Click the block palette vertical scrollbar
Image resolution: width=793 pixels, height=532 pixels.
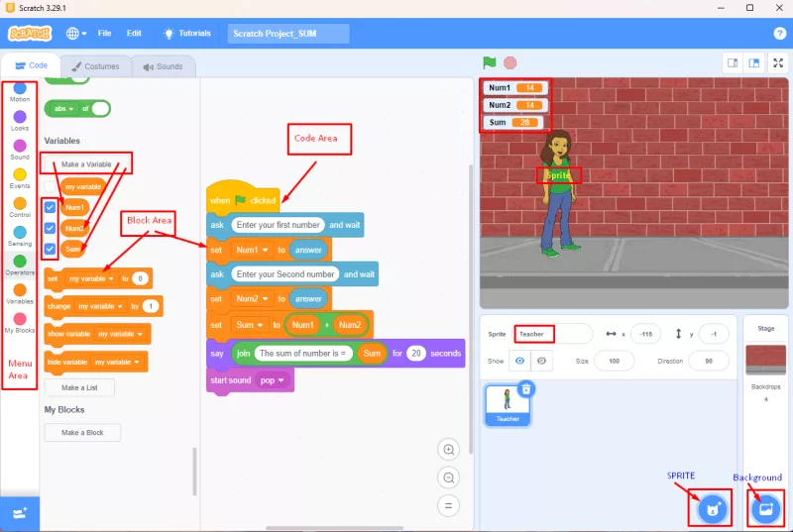click(x=194, y=471)
